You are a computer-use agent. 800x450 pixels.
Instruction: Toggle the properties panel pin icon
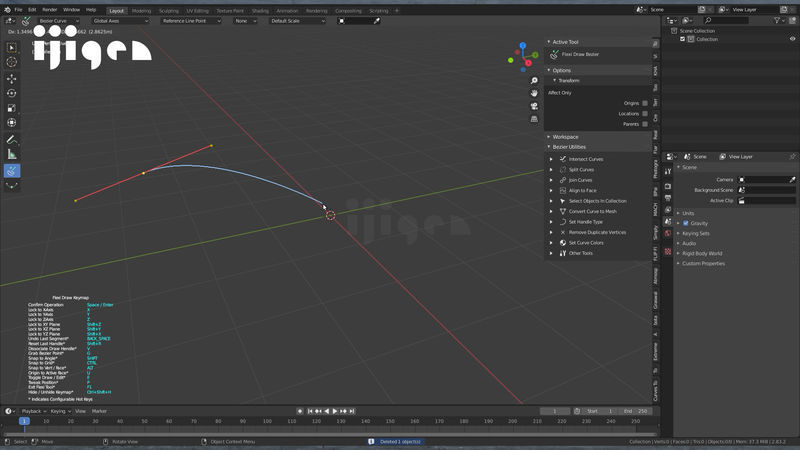click(792, 157)
